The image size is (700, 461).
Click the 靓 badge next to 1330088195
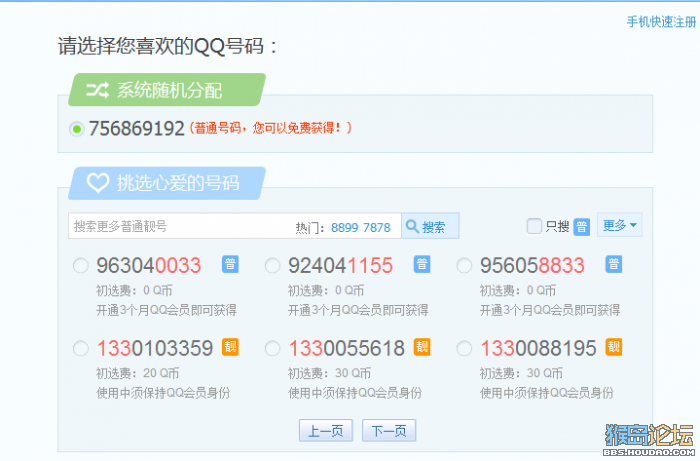pyautogui.click(x=614, y=347)
